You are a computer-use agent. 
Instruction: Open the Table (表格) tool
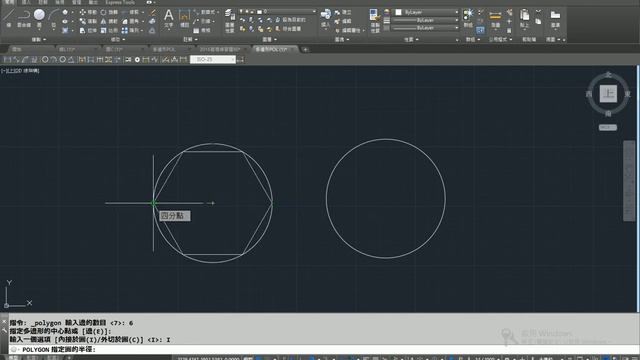202,30
